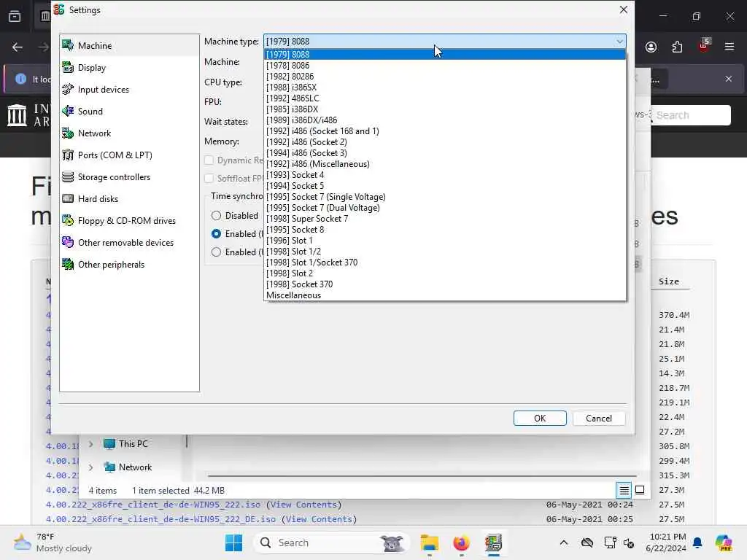Click Cancel in Settings dialog

(x=599, y=418)
